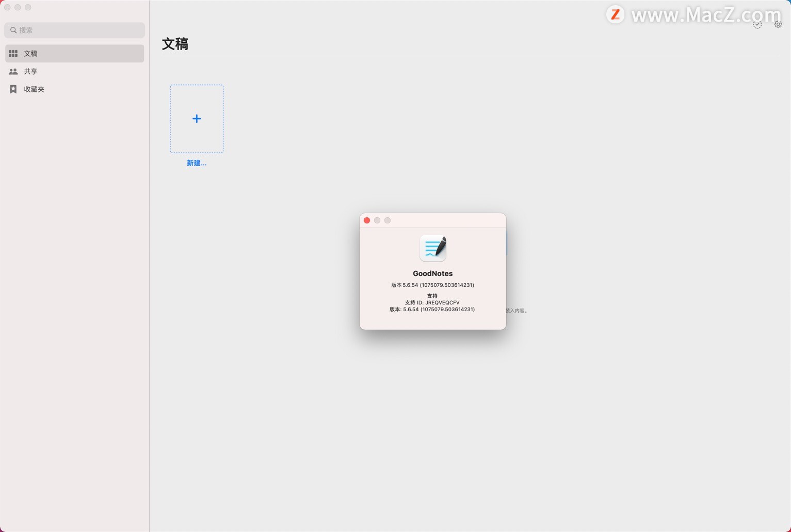Click the 新建... link under the tile
Viewport: 791px width, 532px height.
[197, 163]
